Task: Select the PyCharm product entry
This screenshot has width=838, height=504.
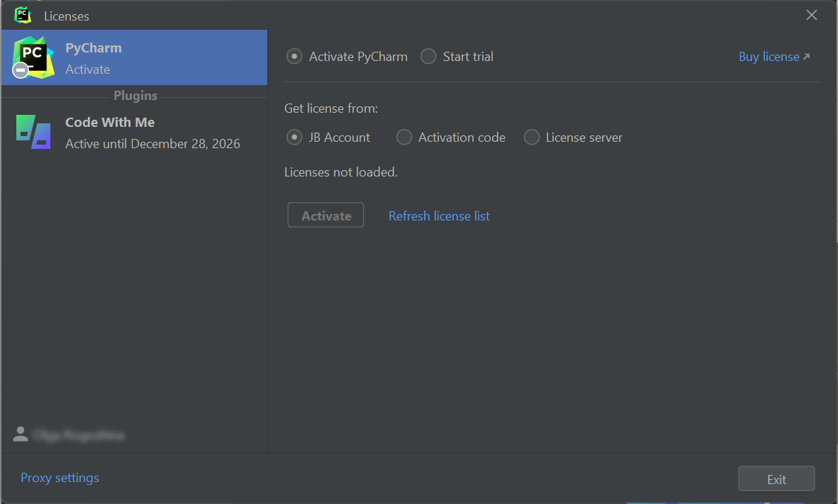Action: [134, 57]
